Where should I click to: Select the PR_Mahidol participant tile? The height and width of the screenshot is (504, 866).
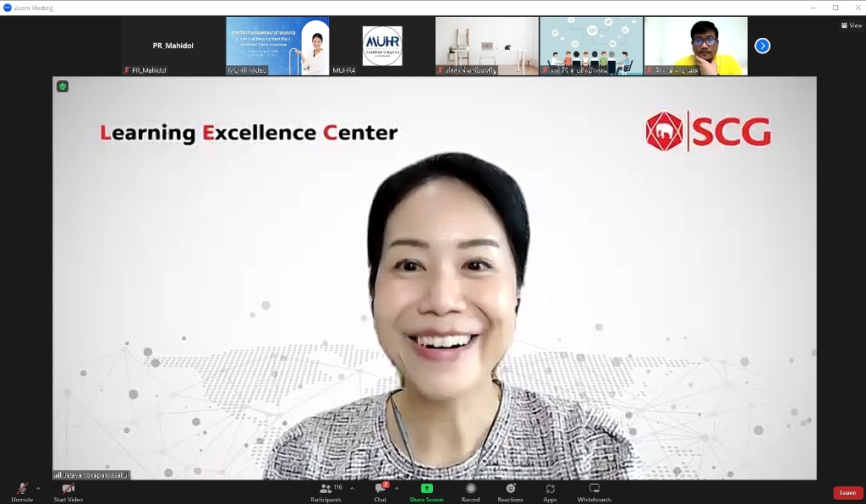pos(173,46)
